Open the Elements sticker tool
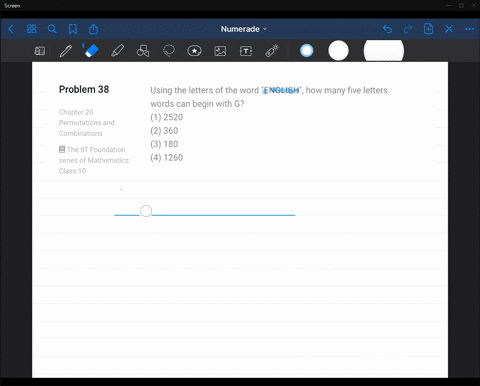 coord(194,51)
